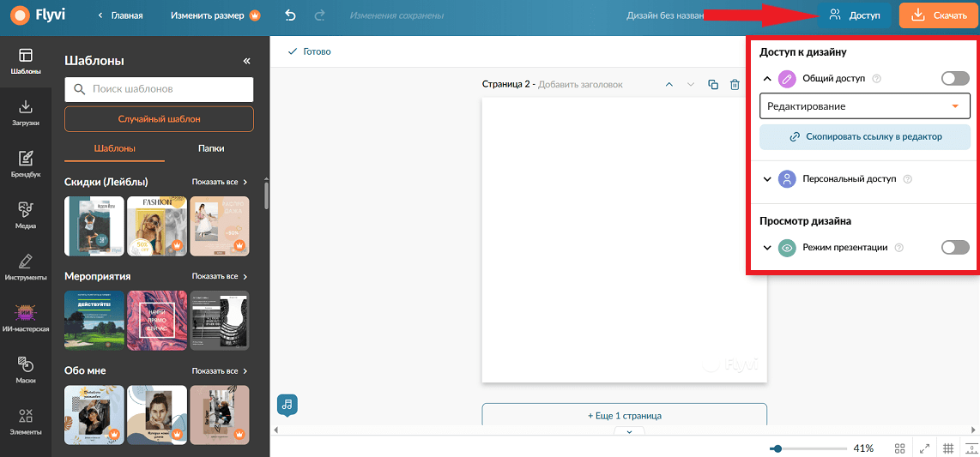Click Скопировать ссылку в редактор button
980x457 pixels.
(864, 136)
